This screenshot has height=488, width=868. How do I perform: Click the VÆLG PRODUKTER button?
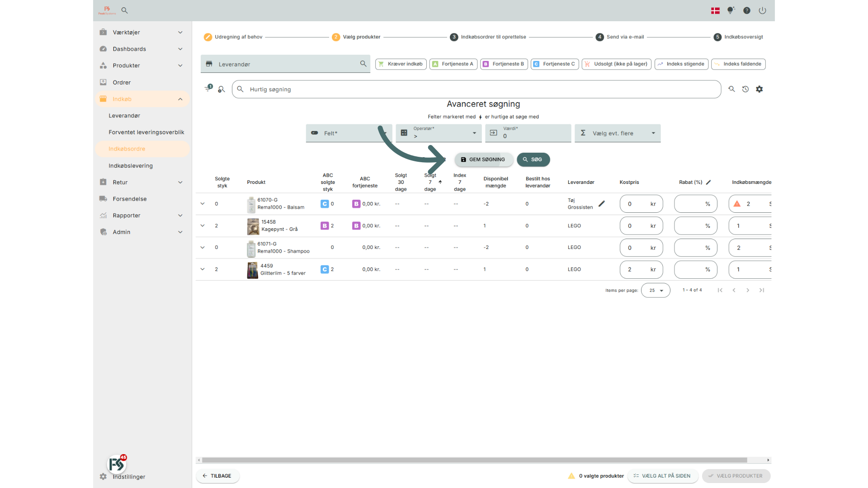click(x=736, y=476)
